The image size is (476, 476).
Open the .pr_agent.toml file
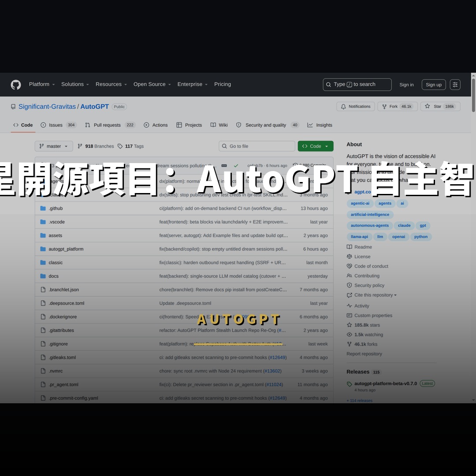click(x=63, y=385)
